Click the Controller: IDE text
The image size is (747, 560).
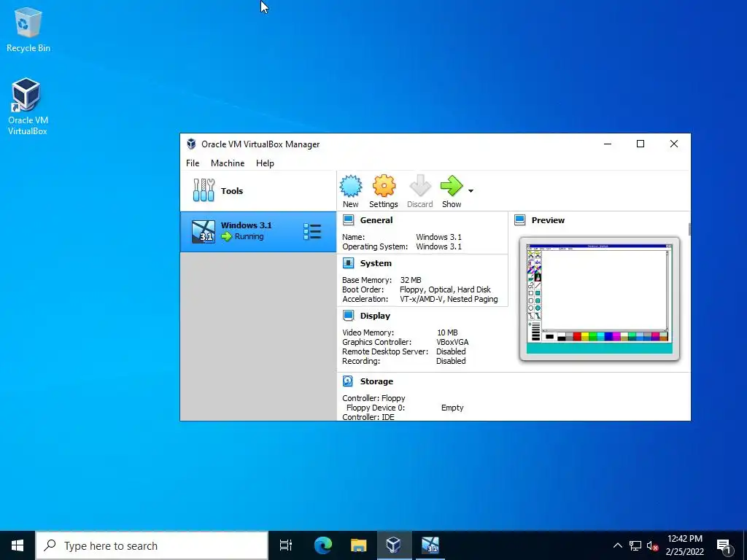pos(368,417)
